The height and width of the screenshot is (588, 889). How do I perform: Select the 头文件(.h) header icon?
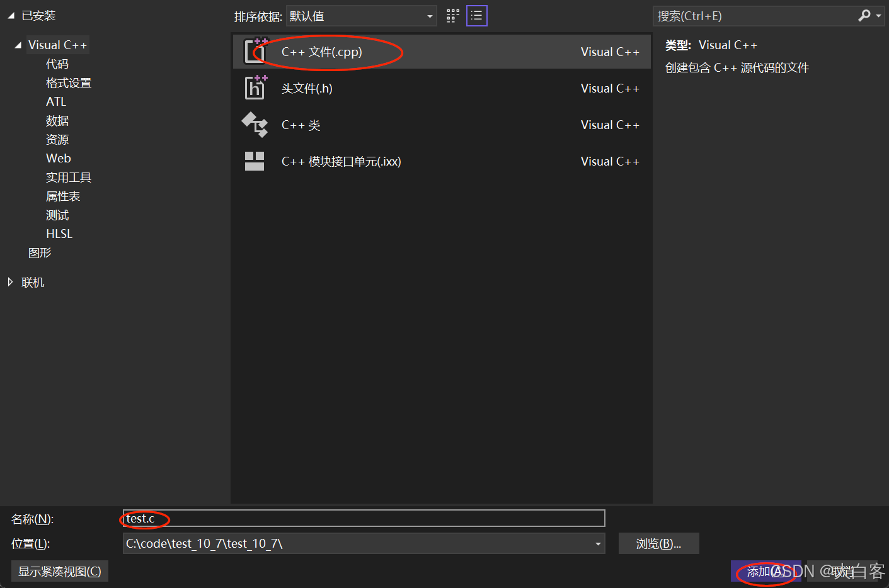click(255, 88)
